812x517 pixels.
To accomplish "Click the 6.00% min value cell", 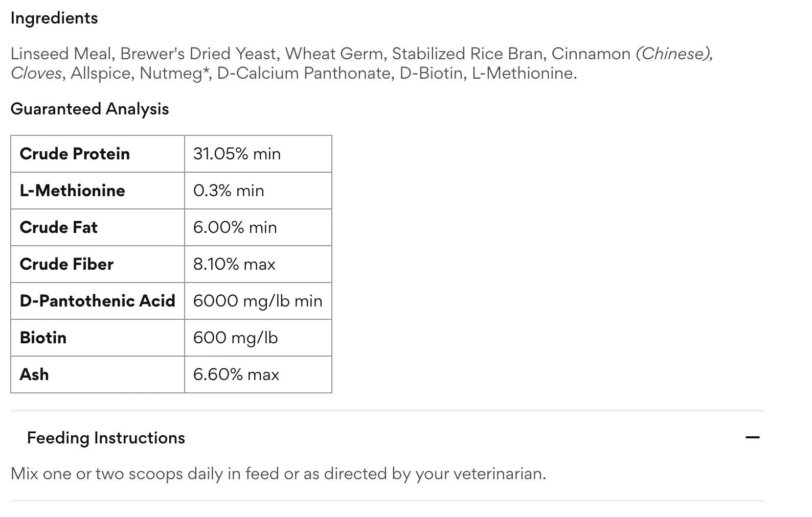I will (x=258, y=227).
